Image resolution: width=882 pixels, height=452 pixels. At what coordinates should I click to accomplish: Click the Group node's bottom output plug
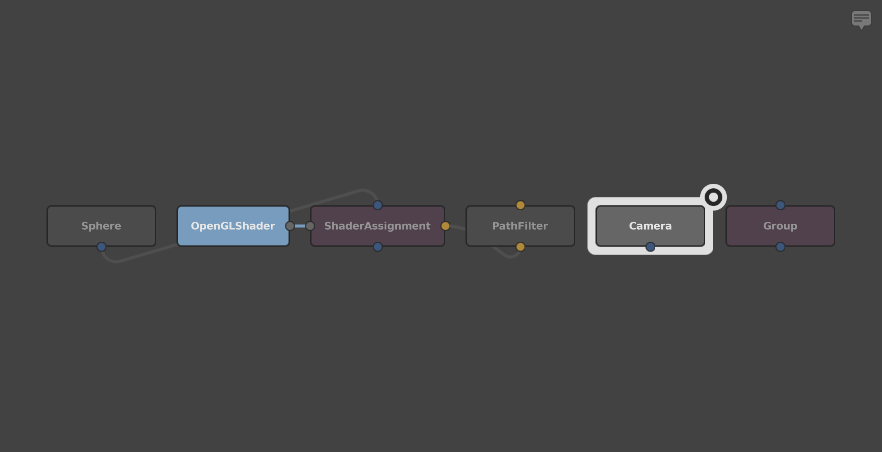click(780, 247)
